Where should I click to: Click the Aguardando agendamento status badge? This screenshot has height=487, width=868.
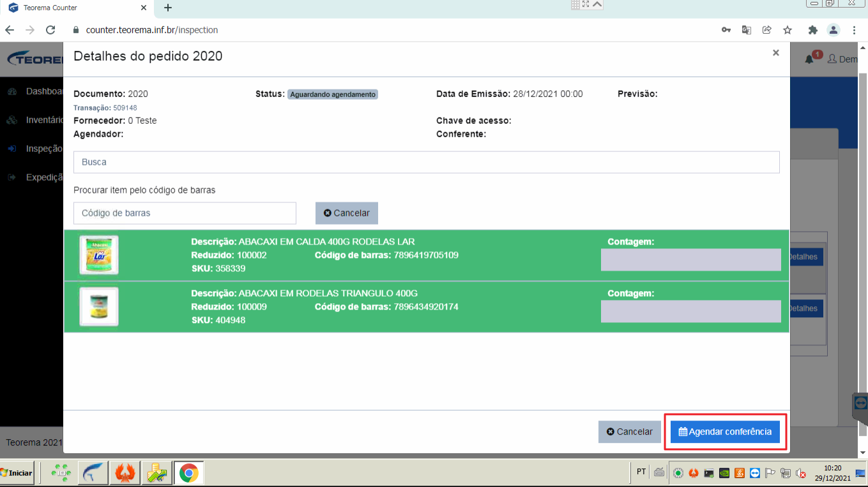(333, 94)
